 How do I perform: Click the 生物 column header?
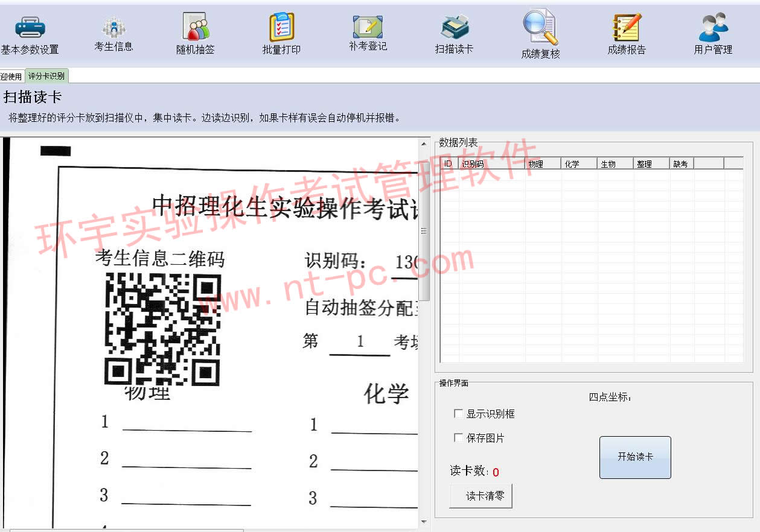pos(616,163)
